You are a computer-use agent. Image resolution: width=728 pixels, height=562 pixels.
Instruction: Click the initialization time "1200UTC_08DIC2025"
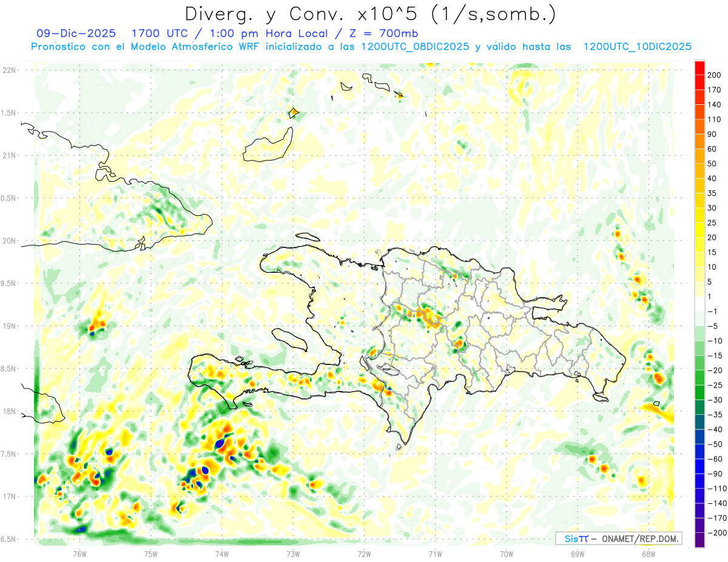[x=414, y=47]
